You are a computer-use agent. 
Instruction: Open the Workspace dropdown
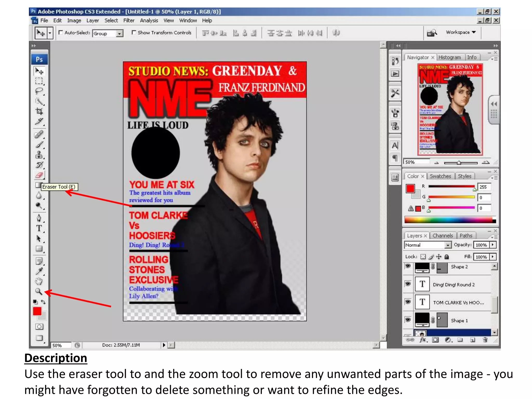461,32
